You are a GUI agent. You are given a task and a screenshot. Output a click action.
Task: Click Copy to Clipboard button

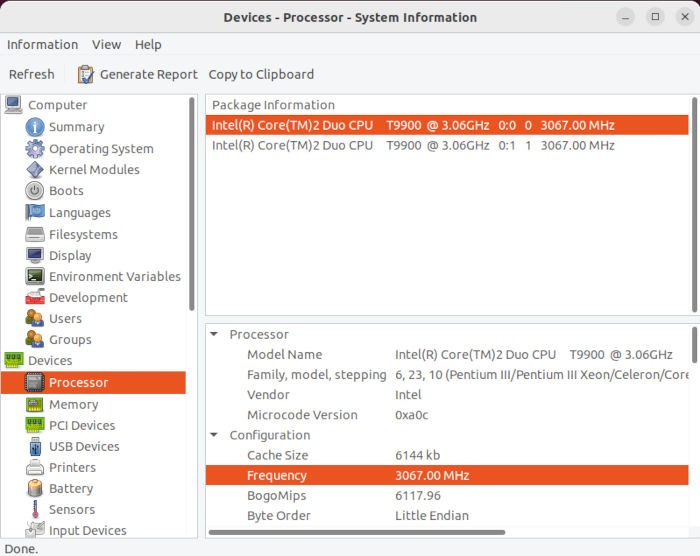[261, 75]
